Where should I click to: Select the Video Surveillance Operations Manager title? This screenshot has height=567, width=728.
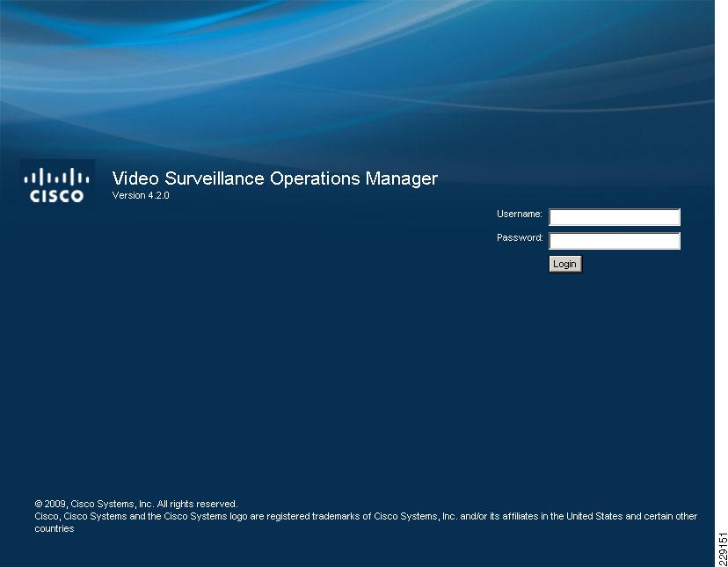coord(275,178)
